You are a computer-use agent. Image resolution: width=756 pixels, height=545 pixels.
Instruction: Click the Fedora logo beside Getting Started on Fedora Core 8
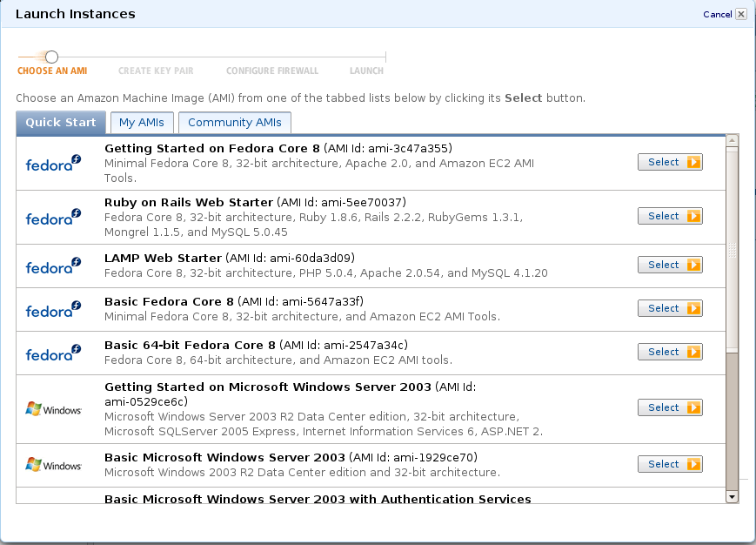point(53,163)
